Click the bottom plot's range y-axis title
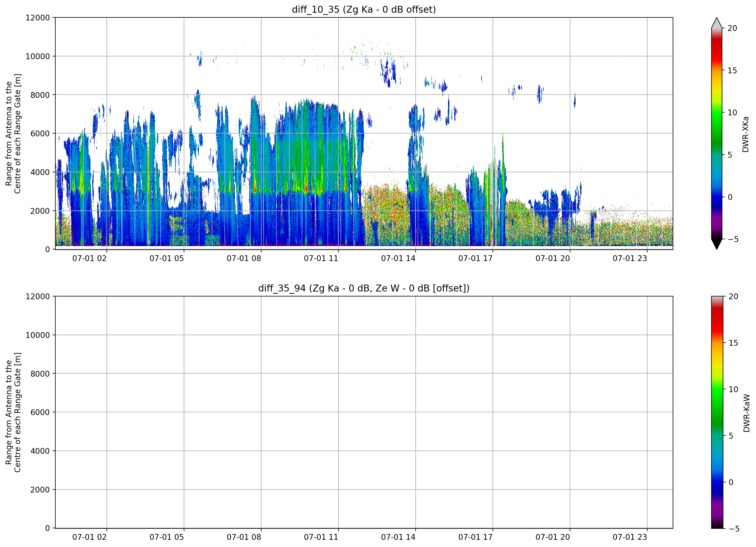Image resolution: width=756 pixels, height=547 pixels. (13, 412)
